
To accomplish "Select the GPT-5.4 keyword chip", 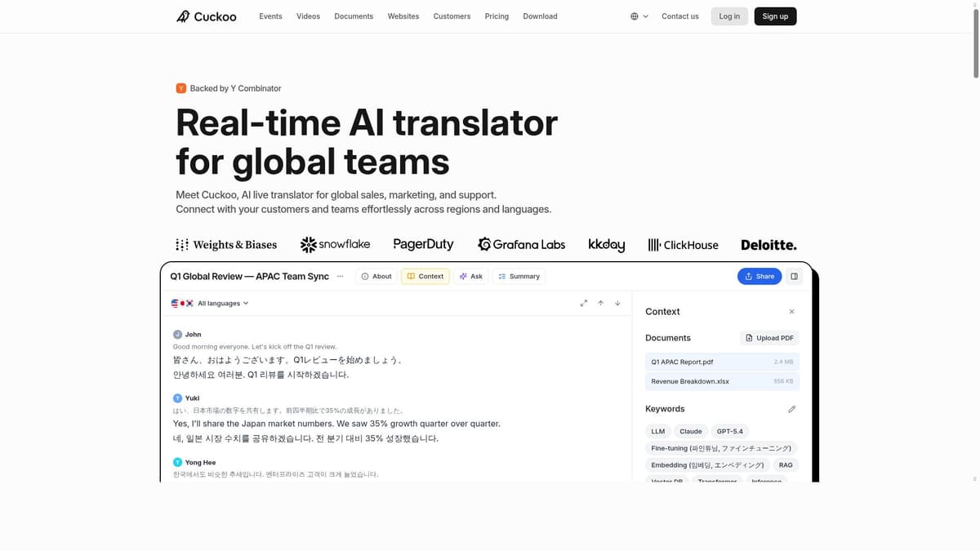I will click(x=729, y=431).
